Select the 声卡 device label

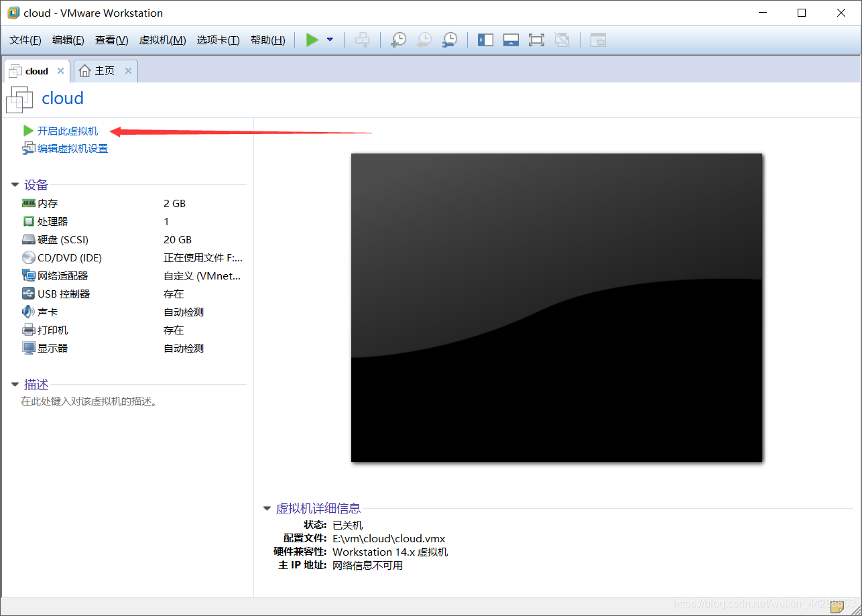pos(48,312)
